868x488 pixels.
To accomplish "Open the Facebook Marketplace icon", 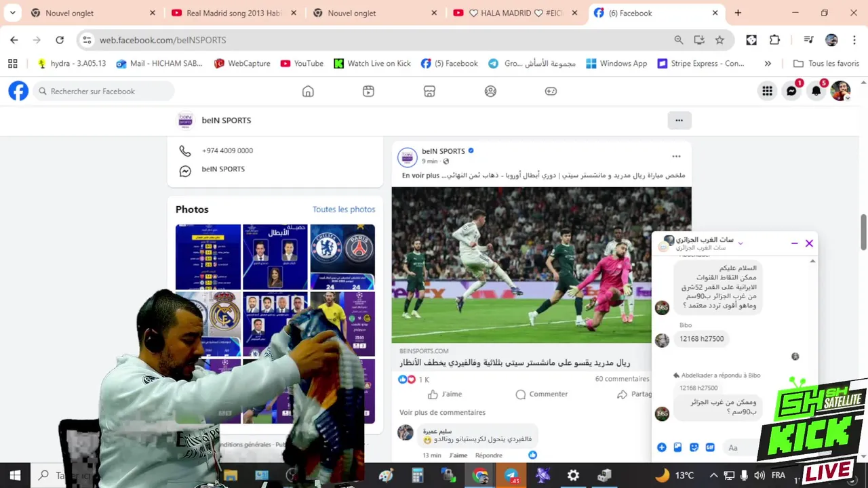I will (429, 91).
